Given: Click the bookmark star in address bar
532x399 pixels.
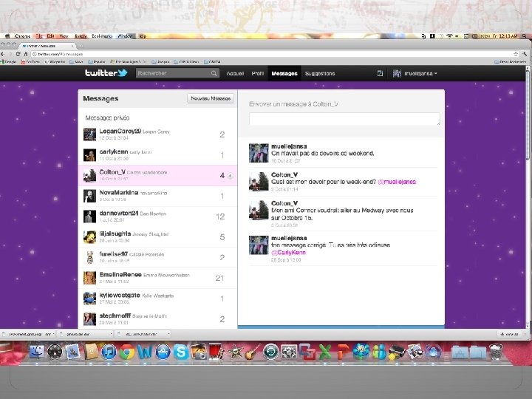Looking at the screenshot, I should click(x=516, y=54).
